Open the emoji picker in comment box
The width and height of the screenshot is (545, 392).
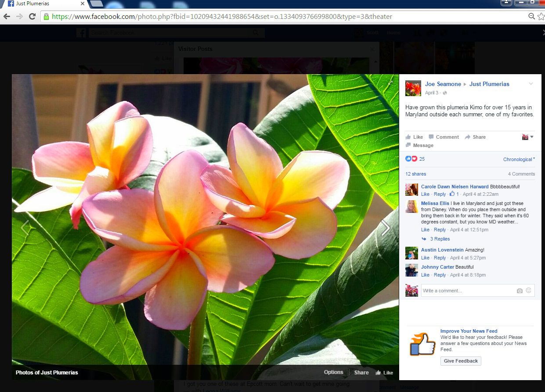528,291
